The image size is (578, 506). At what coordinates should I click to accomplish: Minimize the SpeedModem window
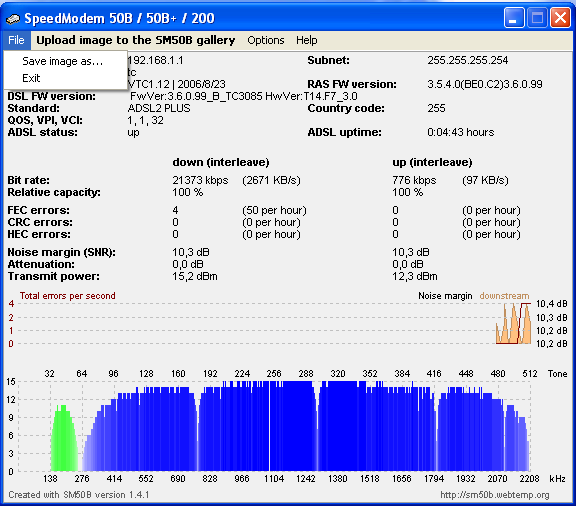(514, 18)
